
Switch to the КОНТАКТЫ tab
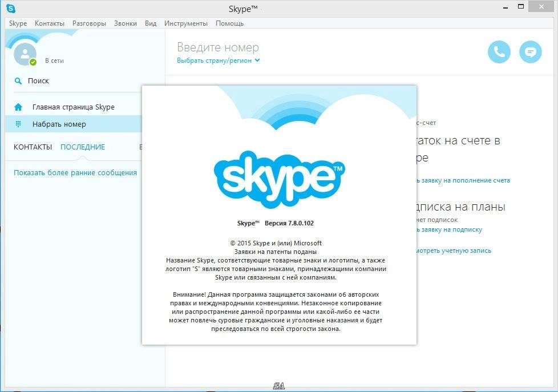33,147
